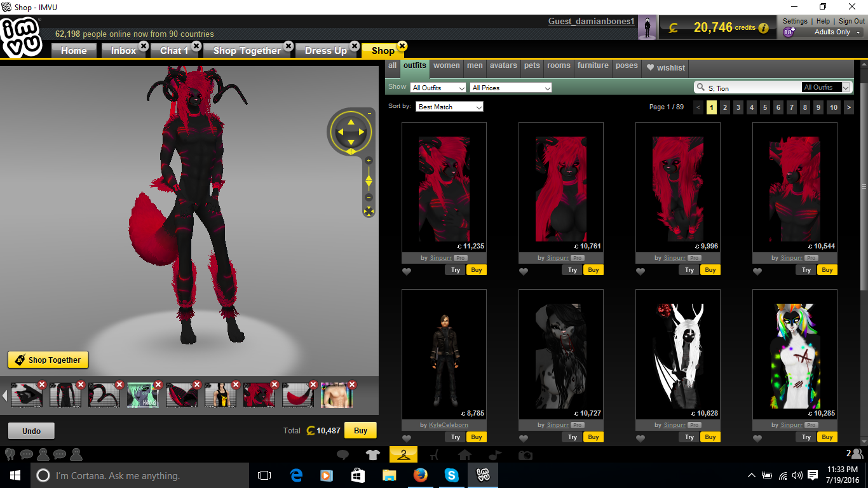Image resolution: width=868 pixels, height=488 pixels.
Task: Open the wishlist tab
Action: [x=666, y=67]
